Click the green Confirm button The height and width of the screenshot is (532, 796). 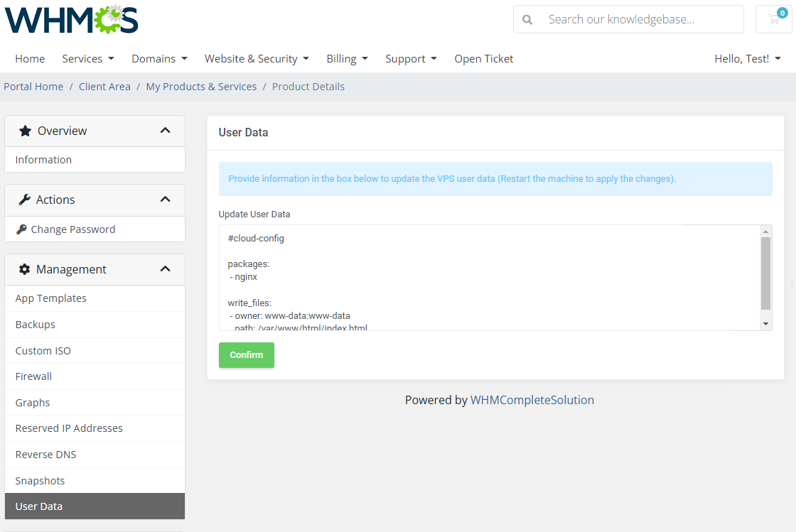pyautogui.click(x=247, y=355)
